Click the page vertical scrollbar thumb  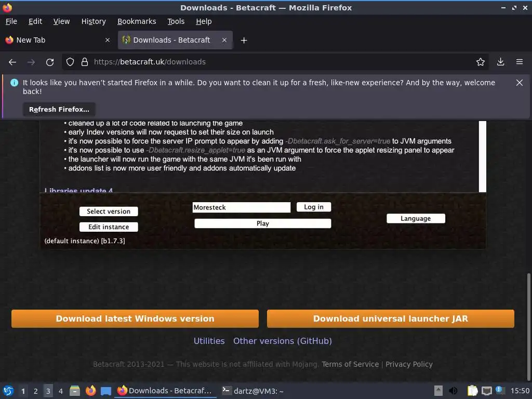528,326
